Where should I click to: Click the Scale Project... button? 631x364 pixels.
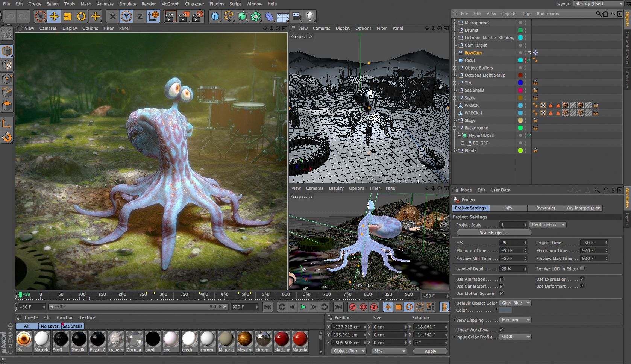[494, 232]
